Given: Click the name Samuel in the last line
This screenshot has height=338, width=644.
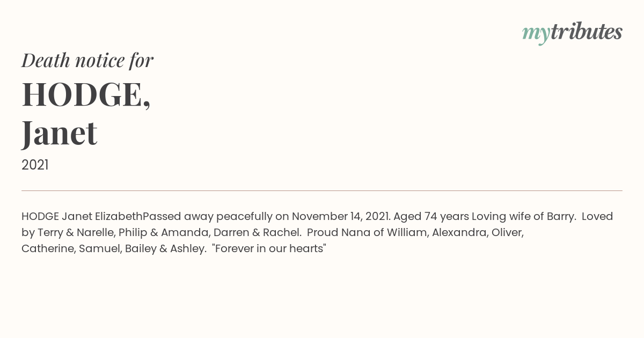Looking at the screenshot, I should click(x=100, y=249).
